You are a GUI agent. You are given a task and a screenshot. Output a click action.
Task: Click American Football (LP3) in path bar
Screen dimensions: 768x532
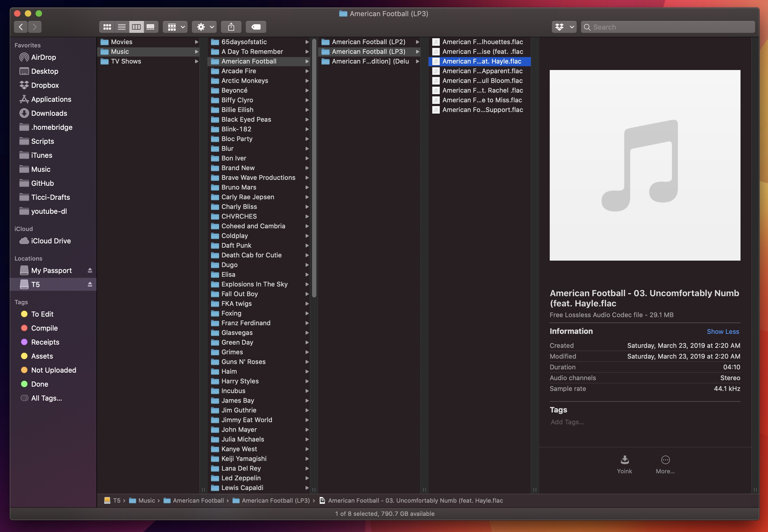(x=271, y=501)
